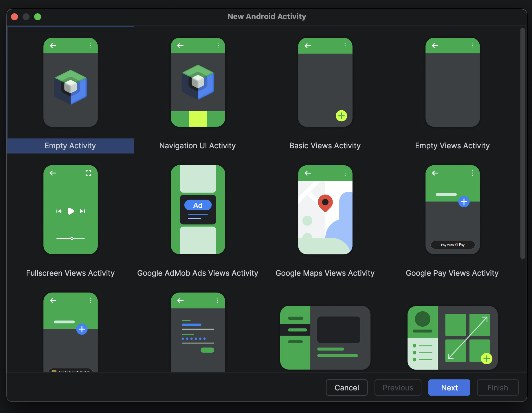532x413 pixels.
Task: Zoom the window with the green button
Action: click(x=38, y=17)
